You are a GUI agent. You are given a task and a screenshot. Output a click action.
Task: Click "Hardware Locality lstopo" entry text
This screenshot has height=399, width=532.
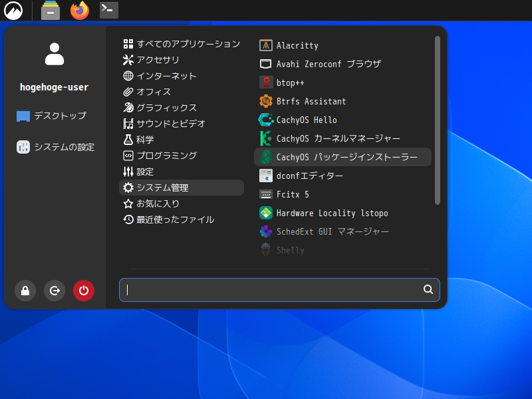(x=332, y=213)
